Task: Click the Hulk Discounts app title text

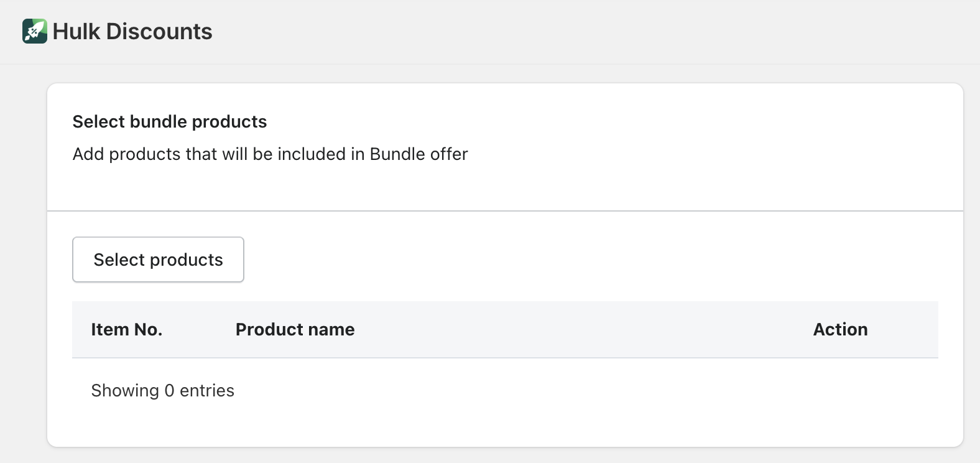Action: click(132, 31)
